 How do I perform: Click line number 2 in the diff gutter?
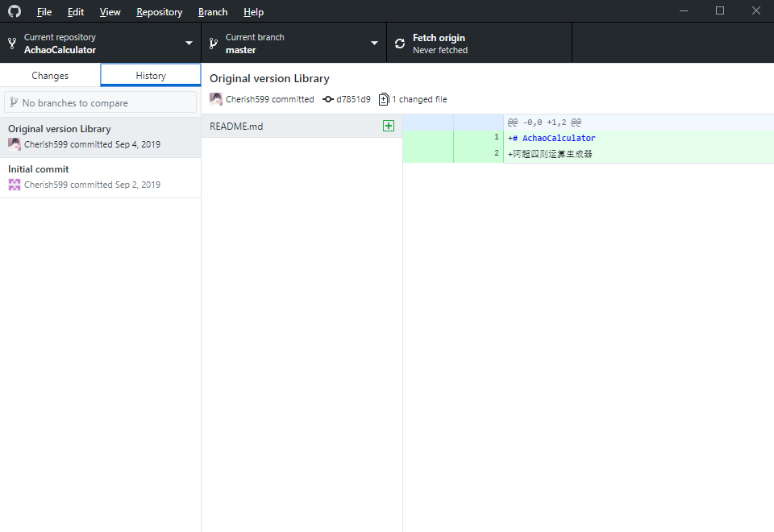tap(497, 153)
